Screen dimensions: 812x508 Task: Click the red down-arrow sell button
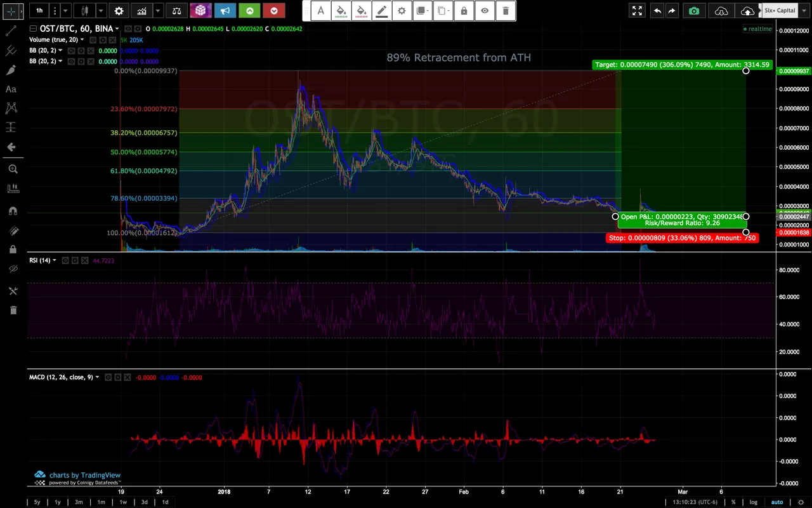pyautogui.click(x=274, y=11)
